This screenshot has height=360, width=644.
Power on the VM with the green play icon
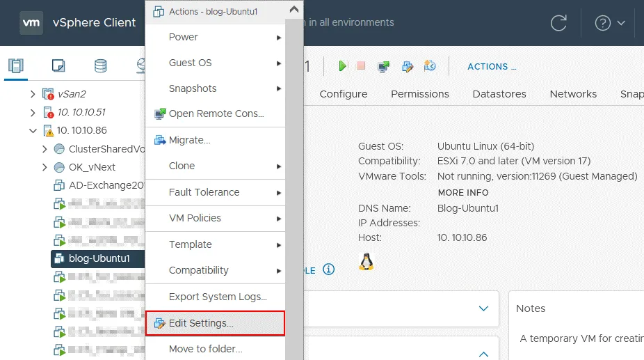(x=342, y=66)
